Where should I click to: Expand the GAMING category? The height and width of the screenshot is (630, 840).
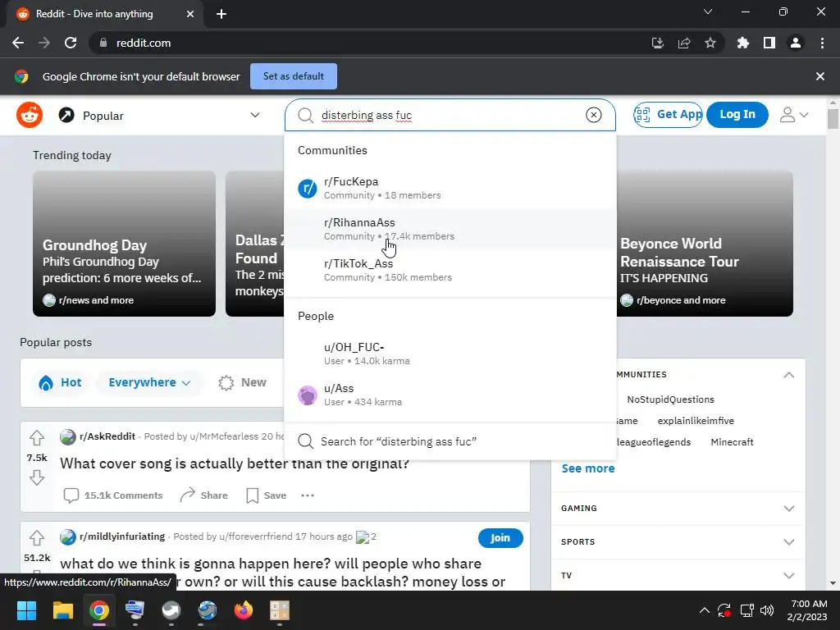tap(678, 509)
